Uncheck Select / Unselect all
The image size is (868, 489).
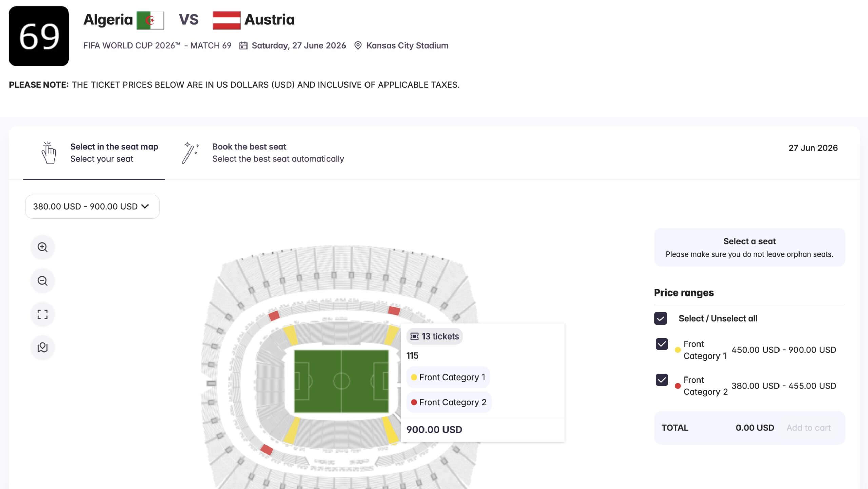pos(660,318)
